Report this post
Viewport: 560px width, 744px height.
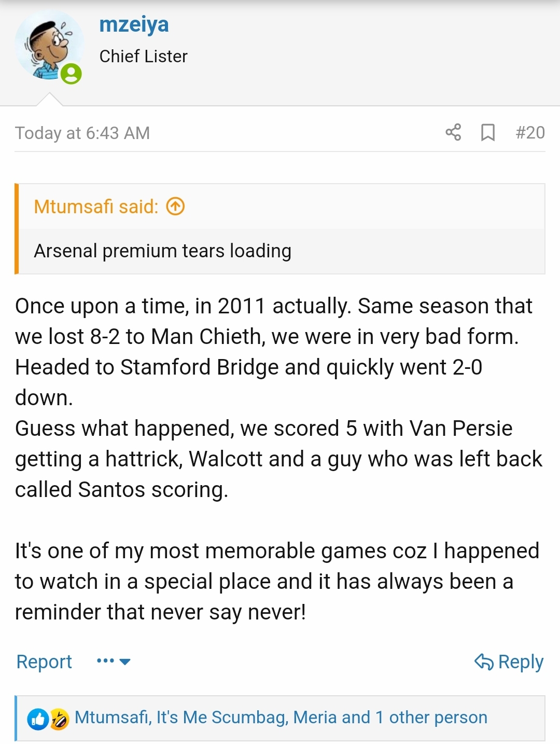tap(44, 662)
